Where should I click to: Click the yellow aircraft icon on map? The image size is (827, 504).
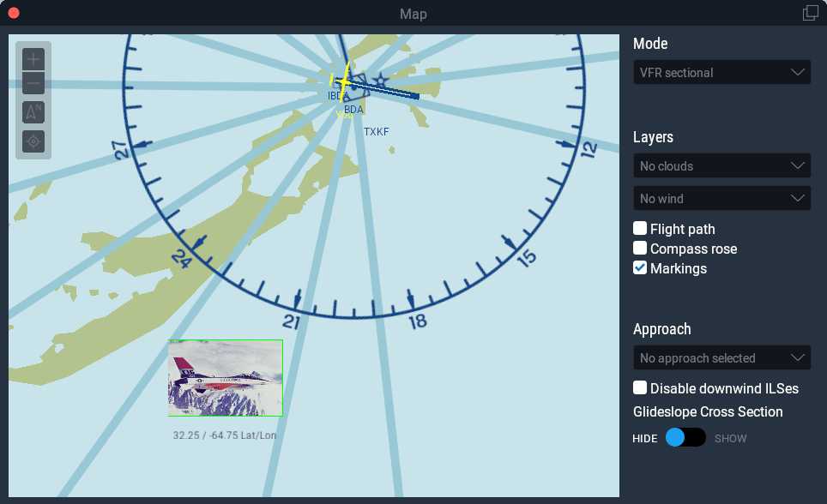[344, 82]
